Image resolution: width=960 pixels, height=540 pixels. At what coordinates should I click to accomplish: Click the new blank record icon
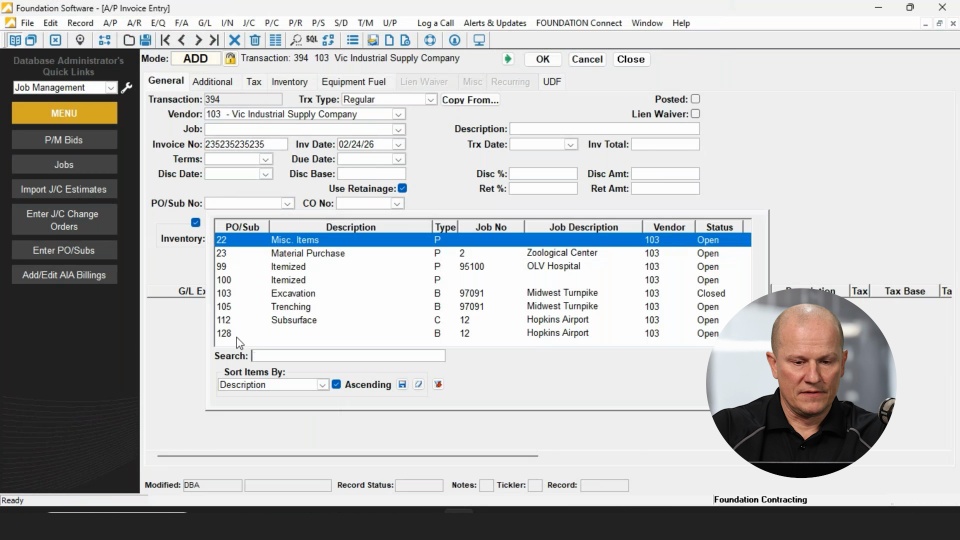pos(129,40)
